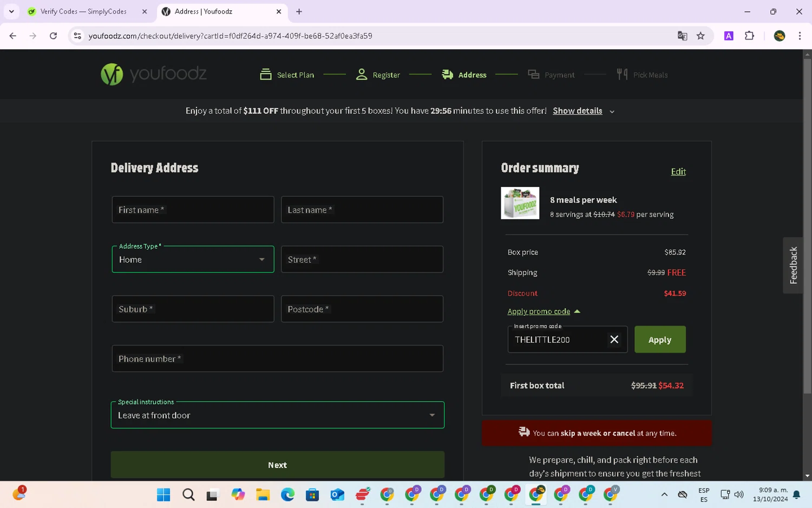Show hidden system tray icons
The image size is (812, 508).
(x=664, y=494)
